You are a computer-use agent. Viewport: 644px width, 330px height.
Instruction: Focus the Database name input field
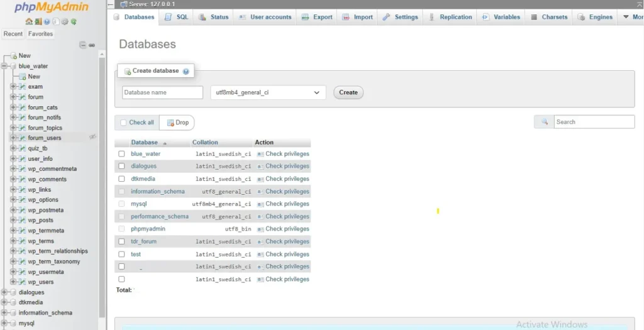[163, 92]
